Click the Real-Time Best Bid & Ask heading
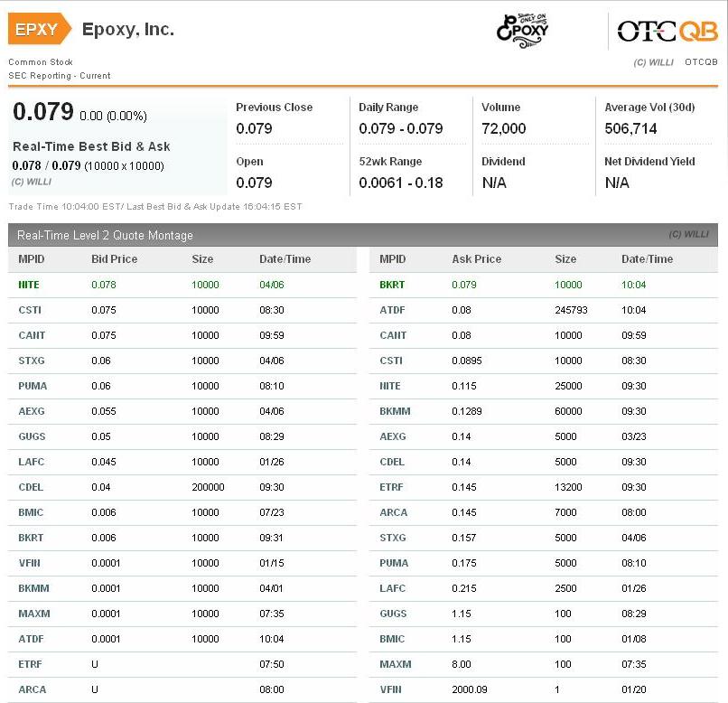The image size is (728, 703). pyautogui.click(x=91, y=146)
